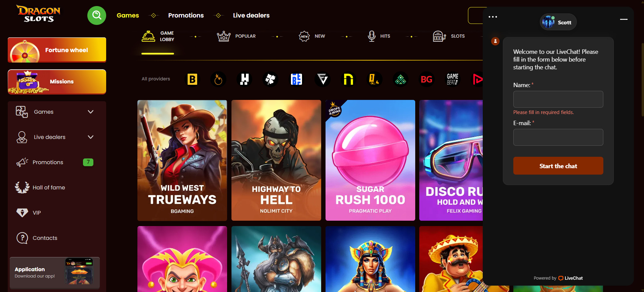Click the Contacts question mark icon
Viewport: 644px width, 292px height.
22,238
